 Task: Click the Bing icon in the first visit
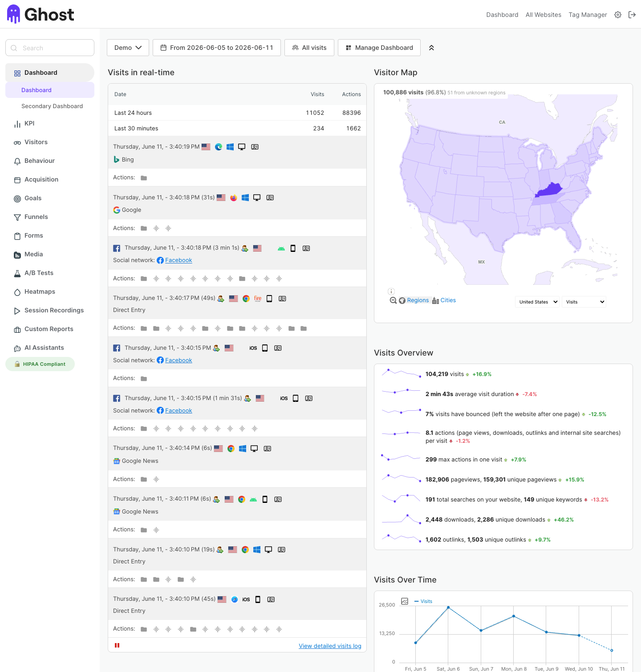coord(117,159)
